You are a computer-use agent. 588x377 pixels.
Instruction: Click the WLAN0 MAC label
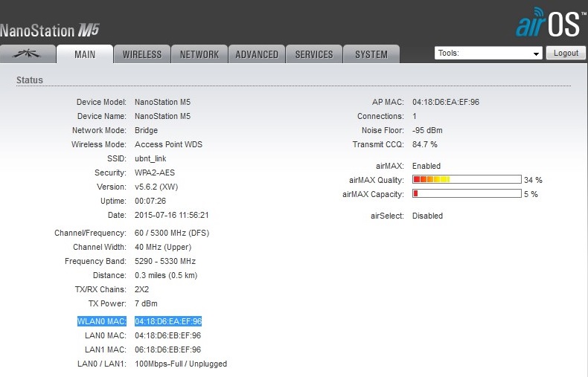click(102, 321)
